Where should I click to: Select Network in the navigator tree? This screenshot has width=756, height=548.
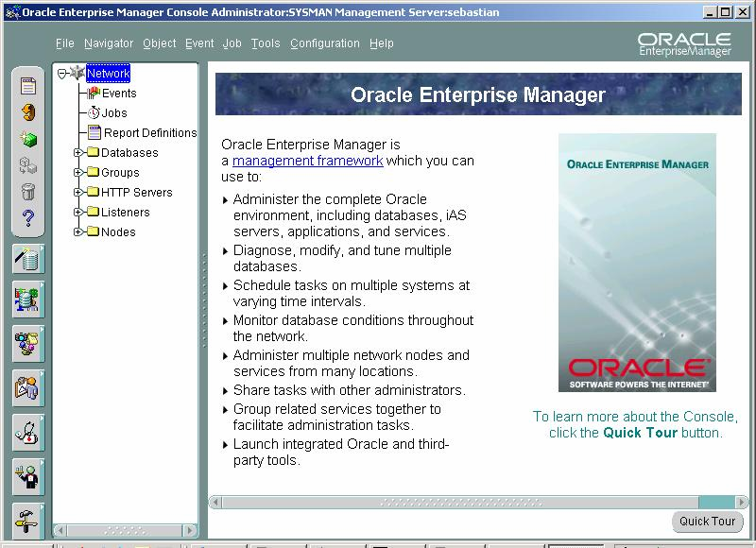click(108, 74)
